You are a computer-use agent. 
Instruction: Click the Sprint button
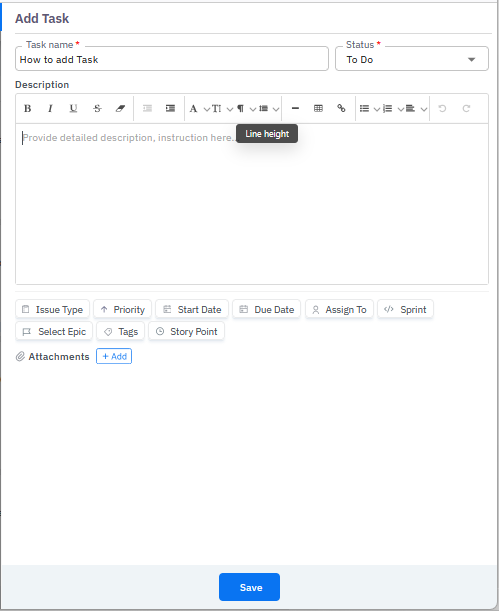tap(406, 309)
